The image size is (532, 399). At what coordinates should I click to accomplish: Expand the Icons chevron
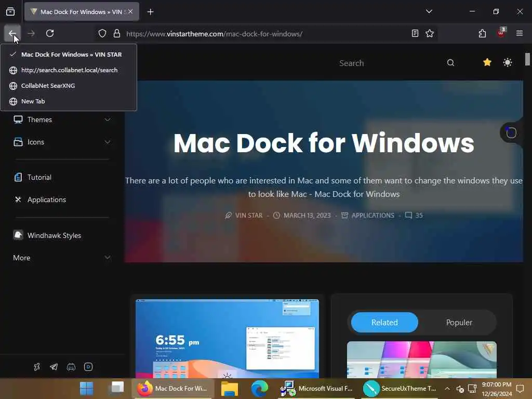coord(107,142)
